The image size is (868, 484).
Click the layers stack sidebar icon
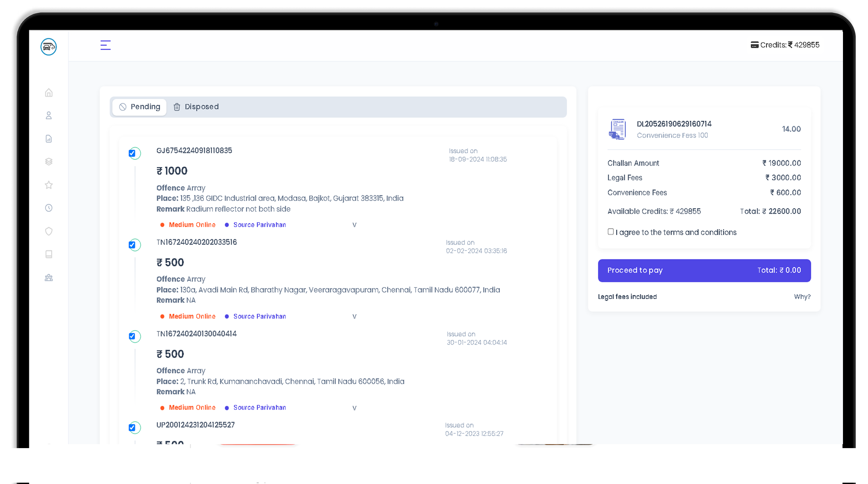tap(49, 162)
